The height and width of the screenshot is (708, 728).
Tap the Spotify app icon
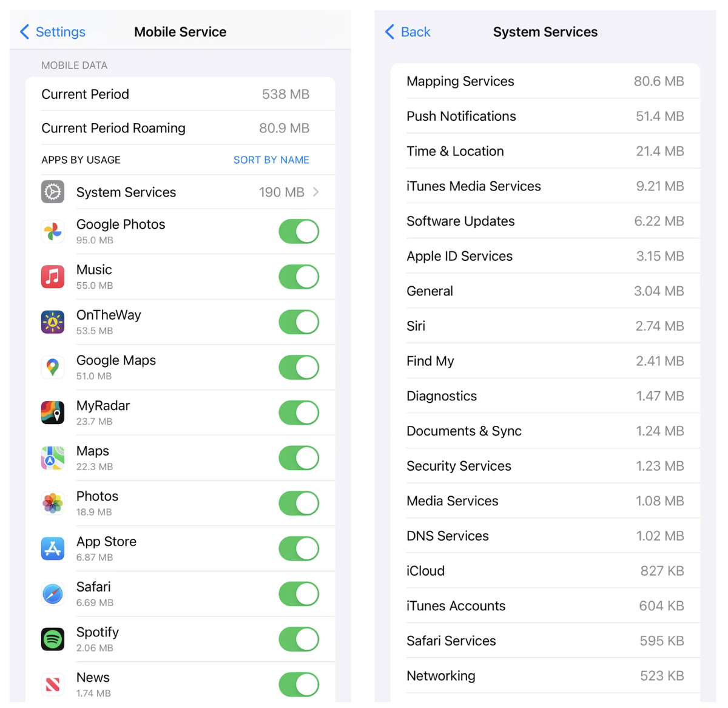(x=53, y=639)
